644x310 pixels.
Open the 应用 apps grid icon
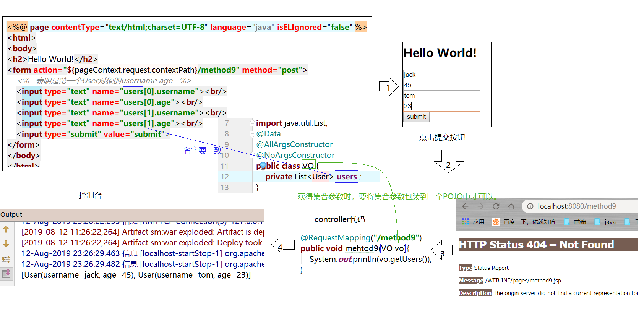tap(465, 222)
